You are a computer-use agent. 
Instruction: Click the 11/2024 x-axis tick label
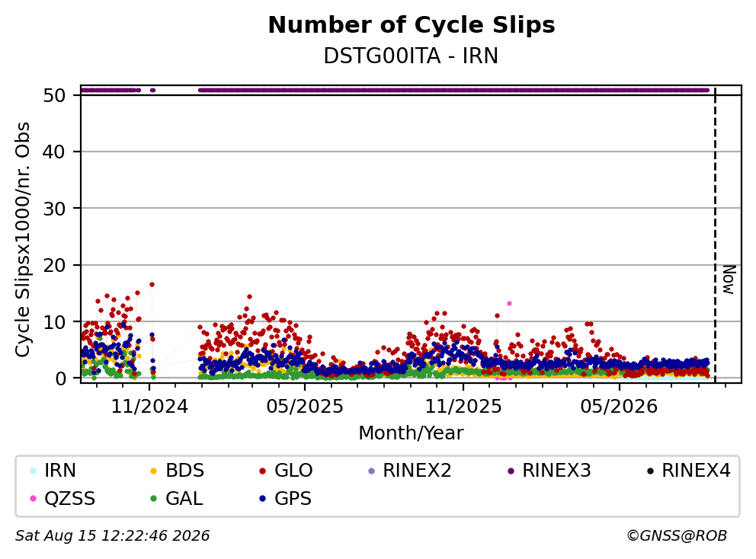pyautogui.click(x=149, y=407)
